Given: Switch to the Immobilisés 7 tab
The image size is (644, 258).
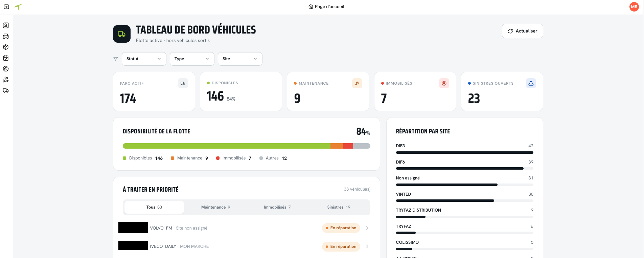Looking at the screenshot, I should [277, 207].
